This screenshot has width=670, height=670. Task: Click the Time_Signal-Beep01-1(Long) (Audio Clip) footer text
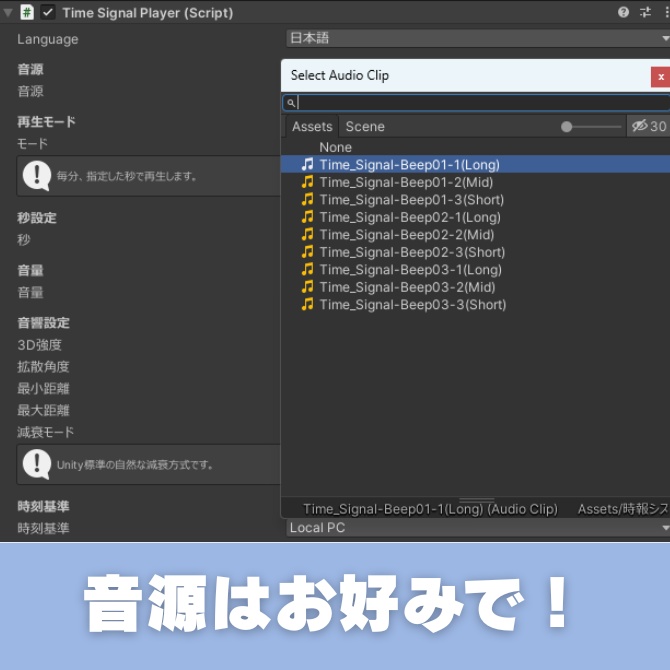[x=430, y=509]
